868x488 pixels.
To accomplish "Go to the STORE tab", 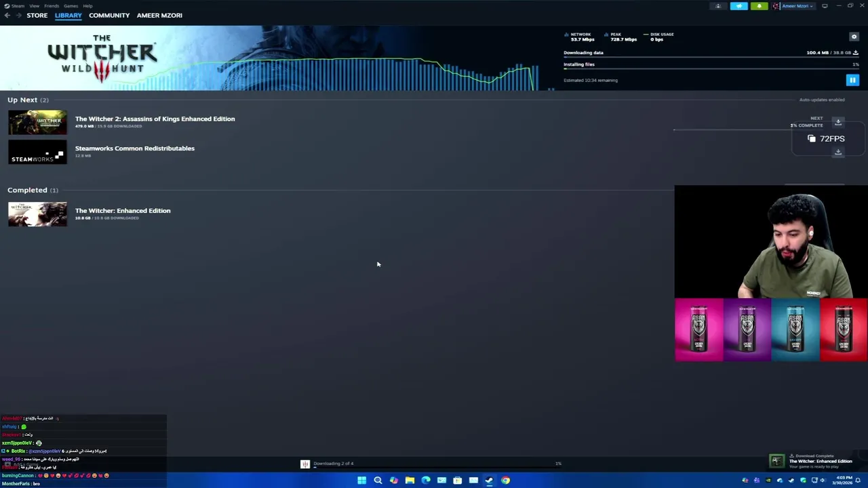I will coord(37,15).
